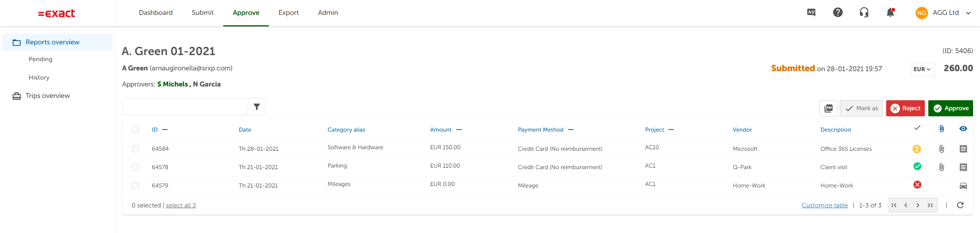Open car mileage icon for row 64579
Image resolution: width=980 pixels, height=233 pixels.
coord(964,186)
